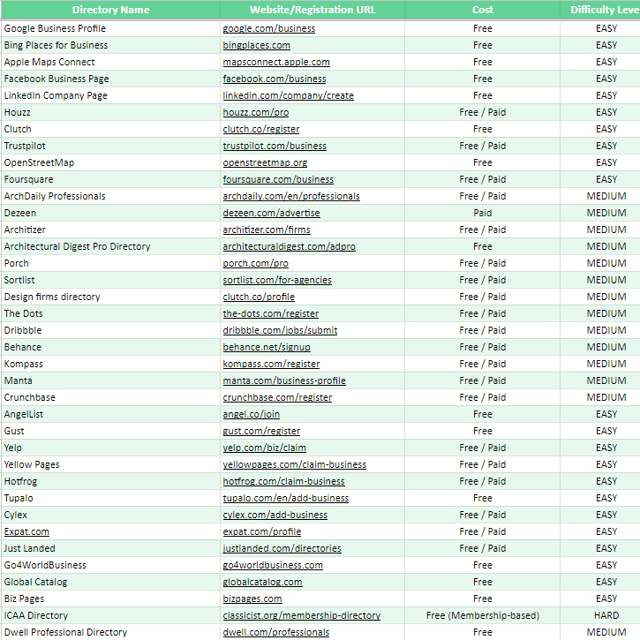Click the Expat.com directory name link
640x640 pixels.
(27, 531)
